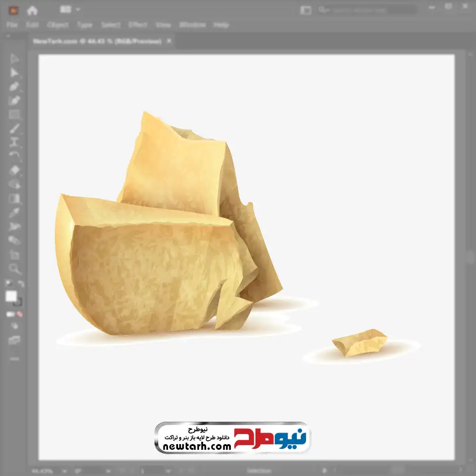Select the Eraser tool
Screen dimensions: 476x476
pyautogui.click(x=14, y=170)
